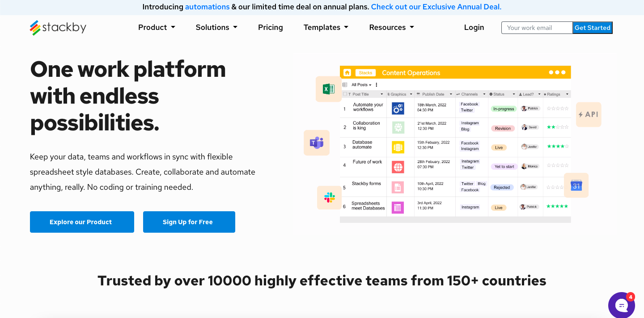Viewport: 644px width, 318px height.
Task: Go to the Pricing page
Action: click(x=271, y=27)
